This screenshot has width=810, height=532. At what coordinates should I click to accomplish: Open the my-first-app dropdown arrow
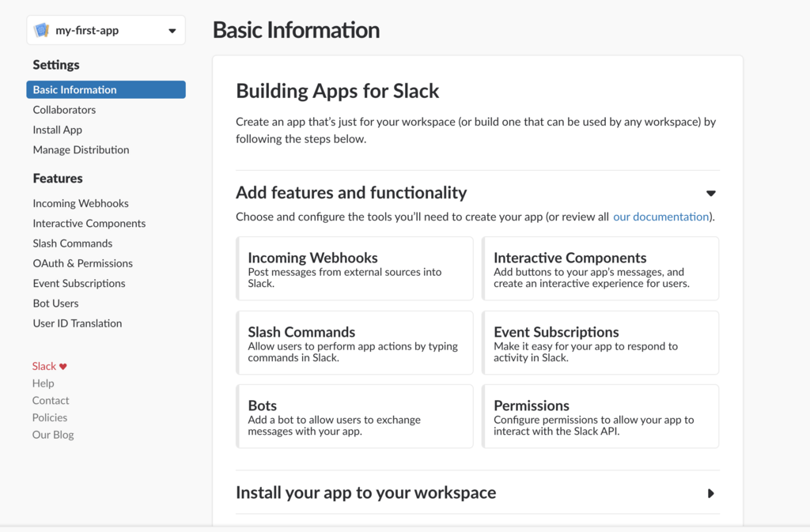click(172, 31)
